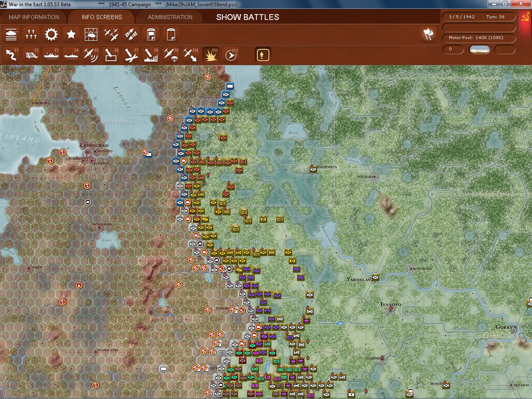This screenshot has width=532, height=399.
Task: Click the Kostroma city label
Action: pyautogui.click(x=422, y=269)
